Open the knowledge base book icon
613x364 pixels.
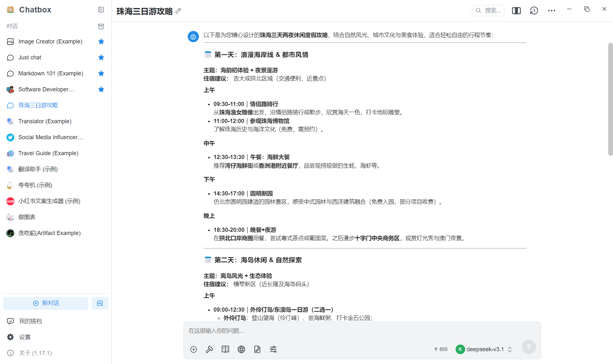225,349
